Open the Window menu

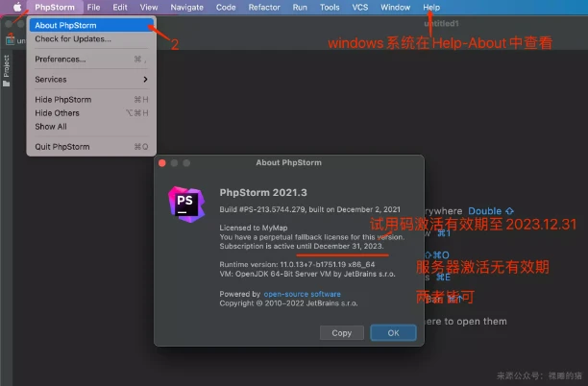pyautogui.click(x=395, y=7)
